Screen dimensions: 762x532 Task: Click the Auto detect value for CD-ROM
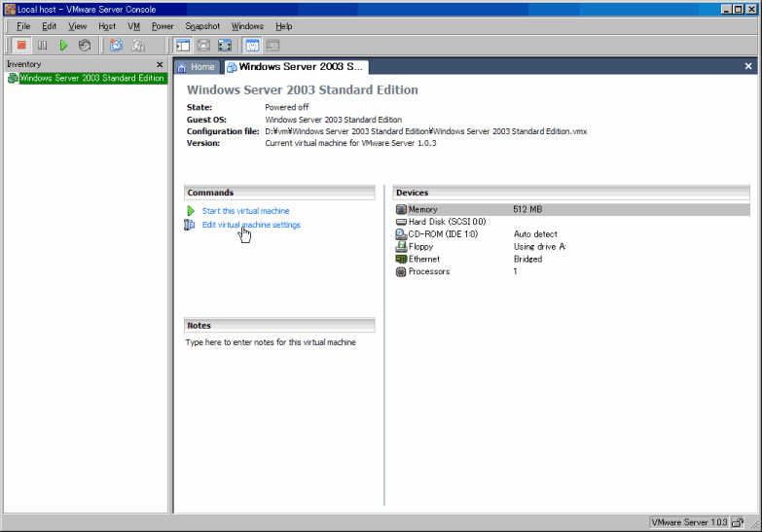coord(535,234)
